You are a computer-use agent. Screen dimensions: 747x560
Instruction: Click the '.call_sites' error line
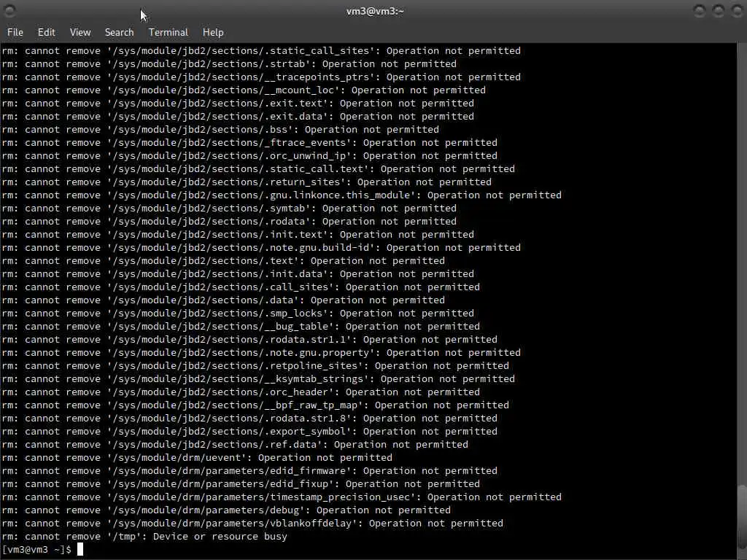[x=241, y=287]
